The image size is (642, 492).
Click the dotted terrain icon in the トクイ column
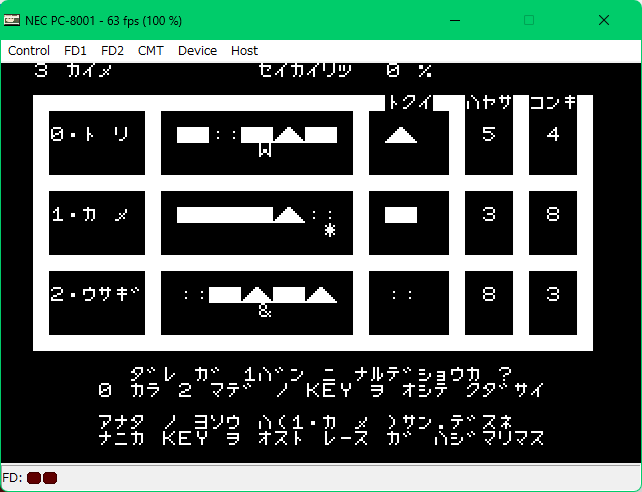click(401, 295)
